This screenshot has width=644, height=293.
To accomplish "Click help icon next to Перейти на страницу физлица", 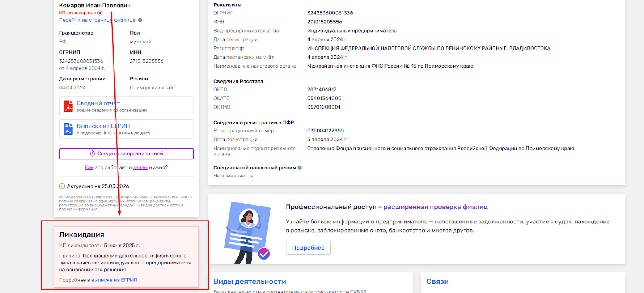I will pos(140,20).
